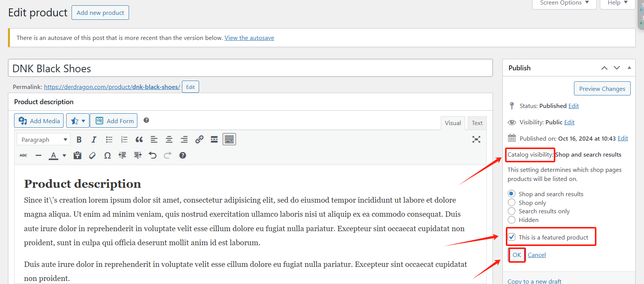644x284 pixels.
Task: Expand Screen Options
Action: click(x=564, y=3)
